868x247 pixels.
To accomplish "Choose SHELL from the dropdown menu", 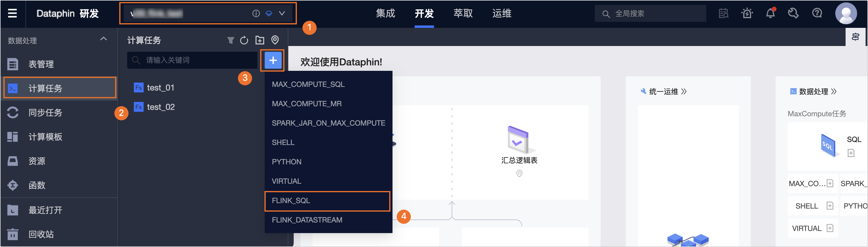I will point(328,143).
